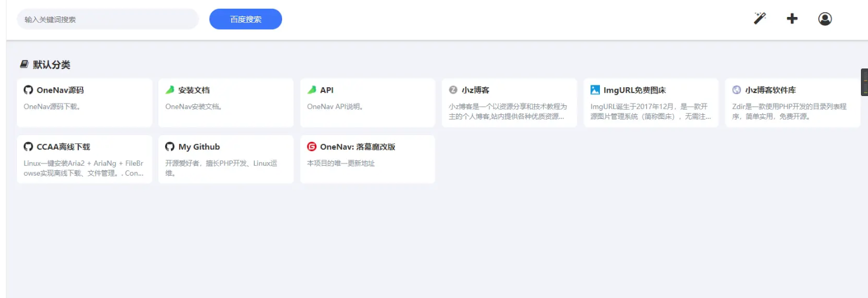This screenshot has height=298, width=868.
Task: Click the plus icon to add link
Action: (x=792, y=19)
